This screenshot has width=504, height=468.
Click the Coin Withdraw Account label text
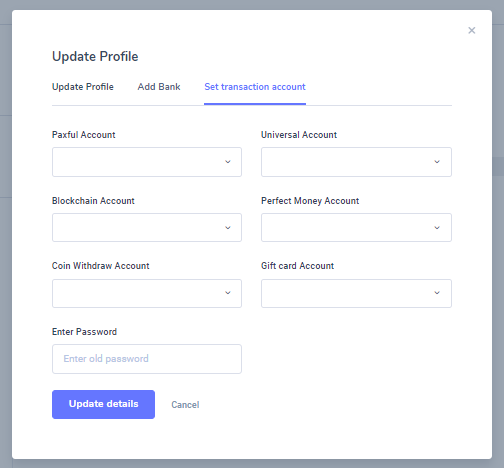(101, 266)
